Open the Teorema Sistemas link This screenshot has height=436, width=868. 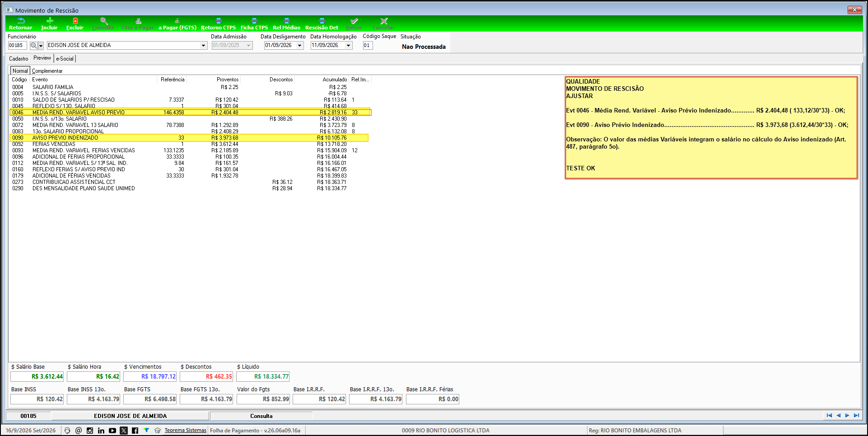(185, 431)
